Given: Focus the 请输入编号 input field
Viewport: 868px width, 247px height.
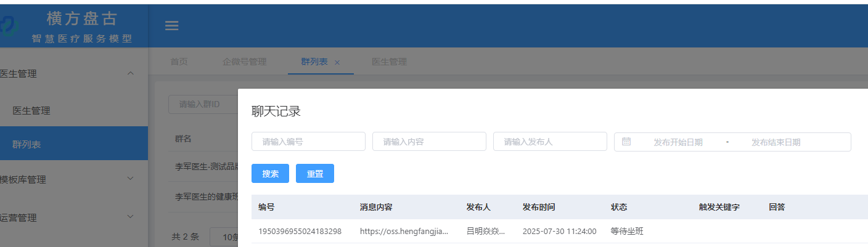Looking at the screenshot, I should [308, 142].
